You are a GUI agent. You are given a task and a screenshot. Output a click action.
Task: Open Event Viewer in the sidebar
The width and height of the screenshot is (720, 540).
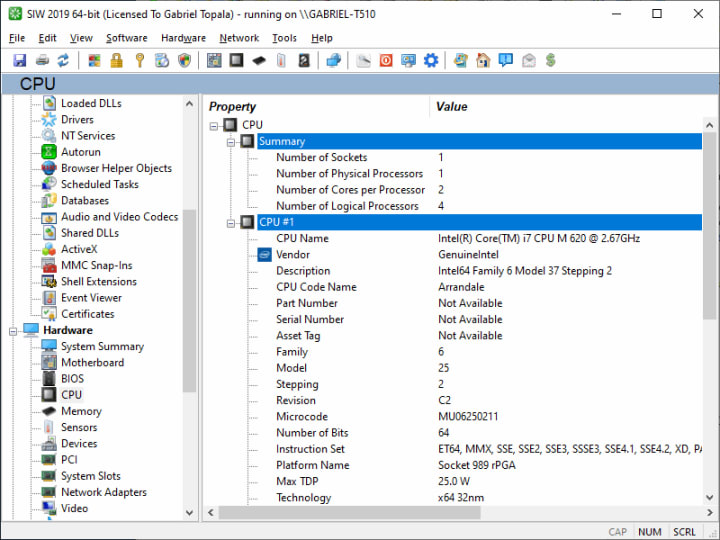[91, 298]
